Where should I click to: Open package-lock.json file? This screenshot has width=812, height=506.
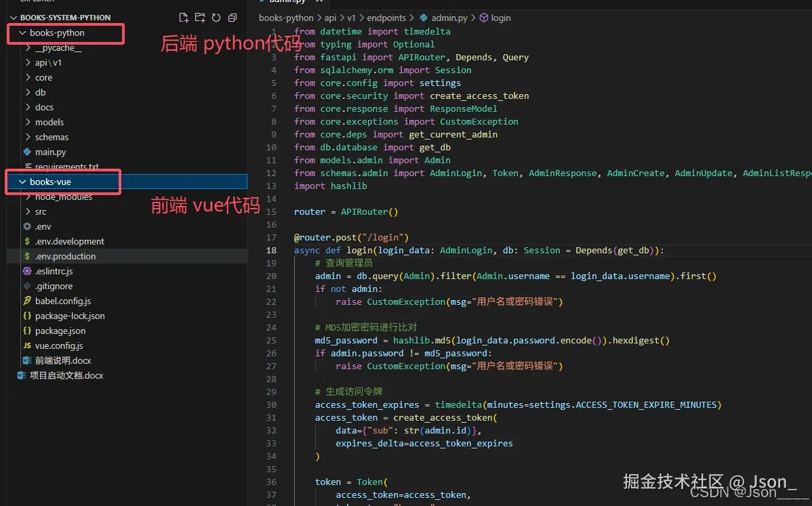coord(70,316)
